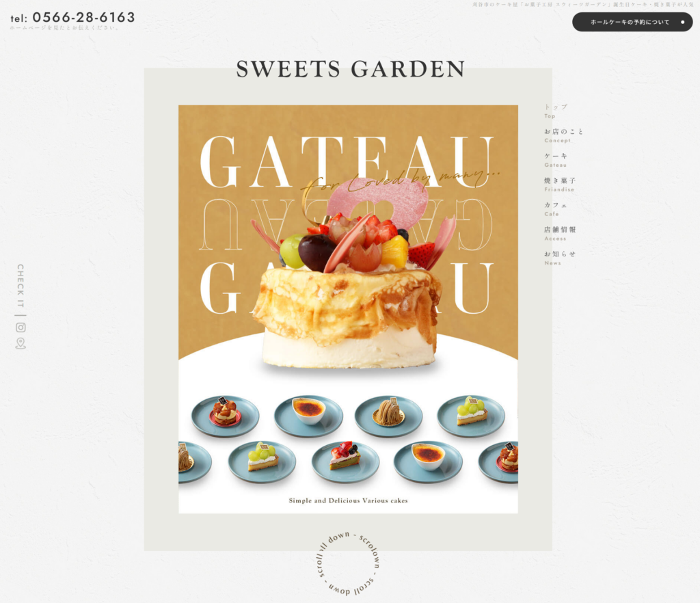700x603 pixels.
Task: Open the ホールケーキの予約について button
Action: [632, 22]
